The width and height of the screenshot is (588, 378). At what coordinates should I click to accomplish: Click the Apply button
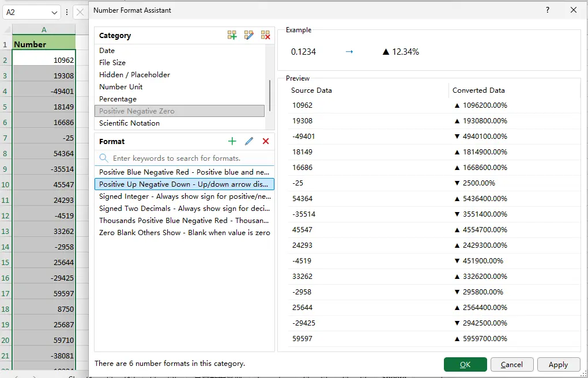coord(559,365)
